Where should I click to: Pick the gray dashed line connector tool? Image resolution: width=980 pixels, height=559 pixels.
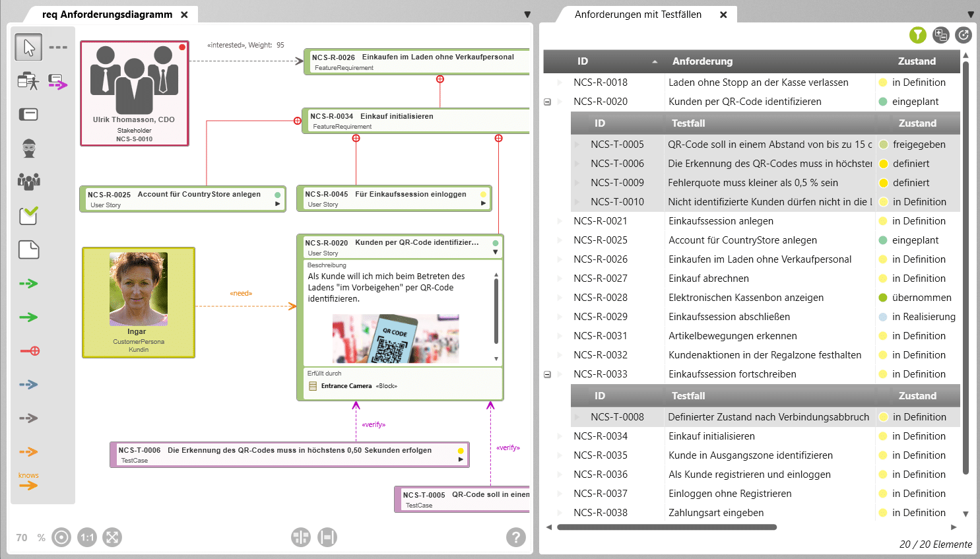[58, 48]
